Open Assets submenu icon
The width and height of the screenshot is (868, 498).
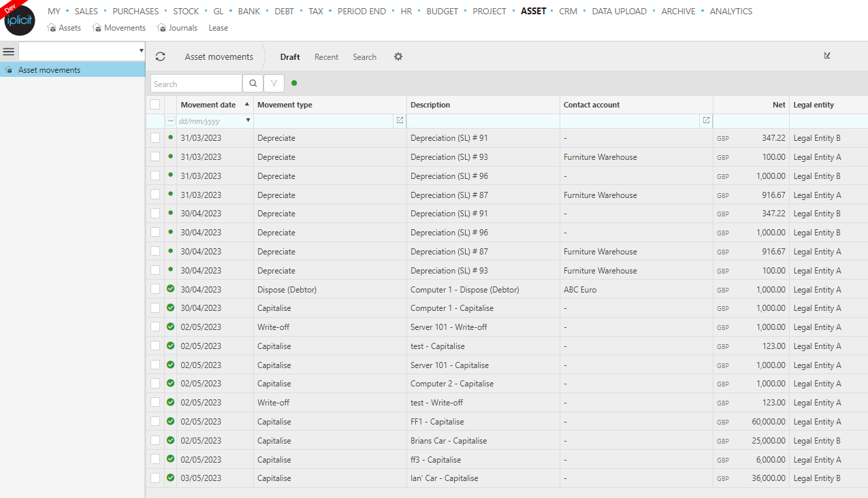[52, 28]
